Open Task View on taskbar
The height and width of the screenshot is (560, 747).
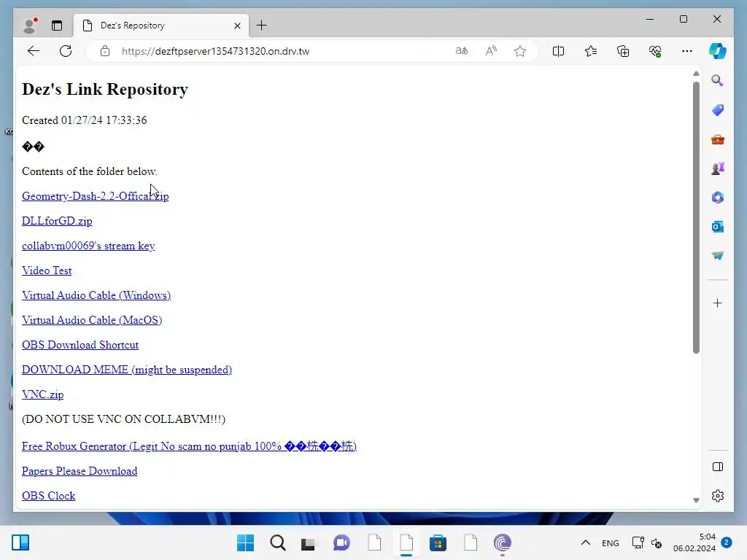point(308,542)
